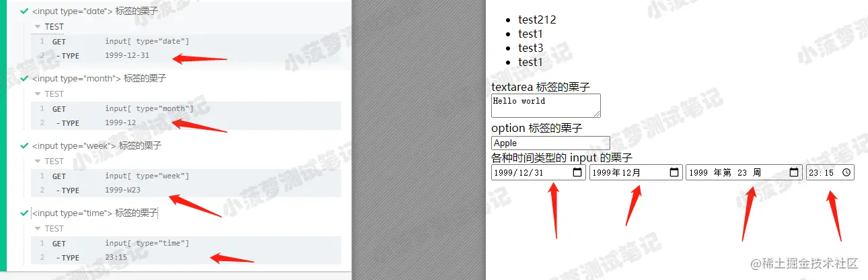Screen dimensions: 868x280
Task: Open the clock picker on time input
Action: (846, 172)
